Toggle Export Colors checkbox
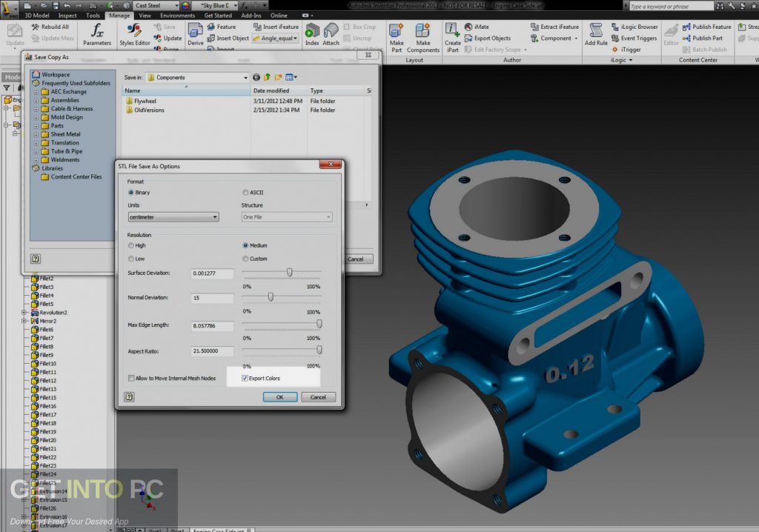 click(245, 379)
